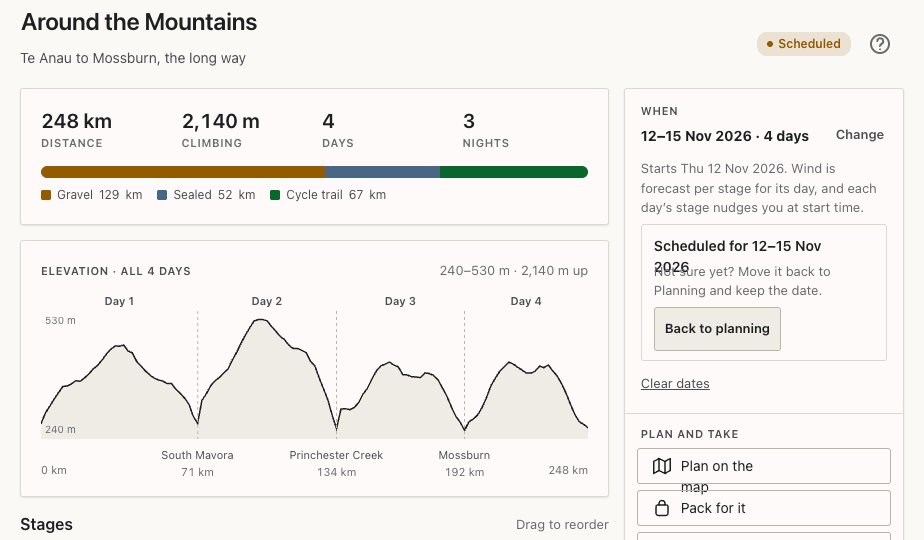Click the 248 km distance stat

click(77, 130)
